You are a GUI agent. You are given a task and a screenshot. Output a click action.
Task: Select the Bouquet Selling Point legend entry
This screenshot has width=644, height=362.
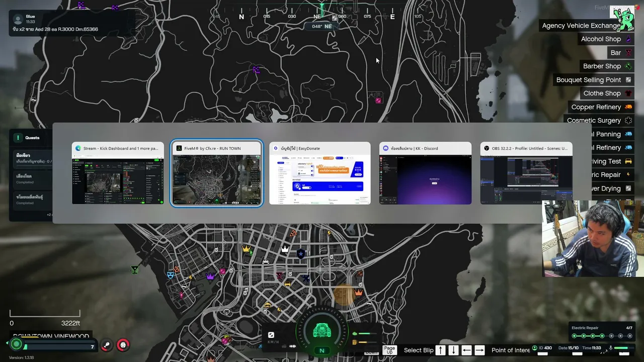click(x=594, y=80)
